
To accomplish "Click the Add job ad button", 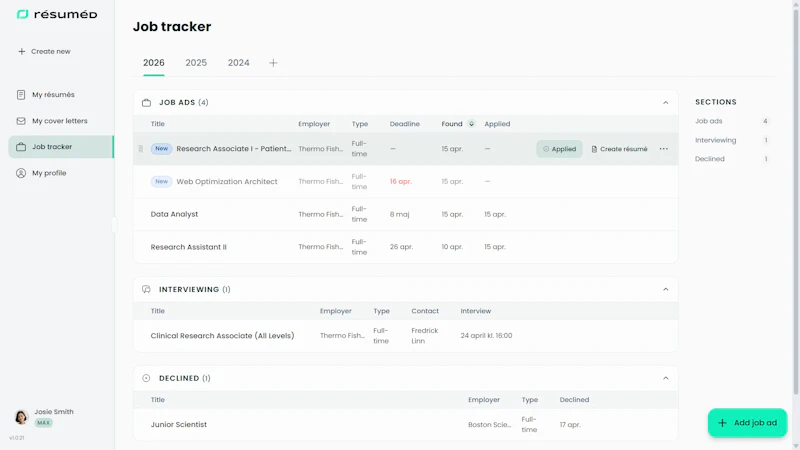I will (x=747, y=423).
